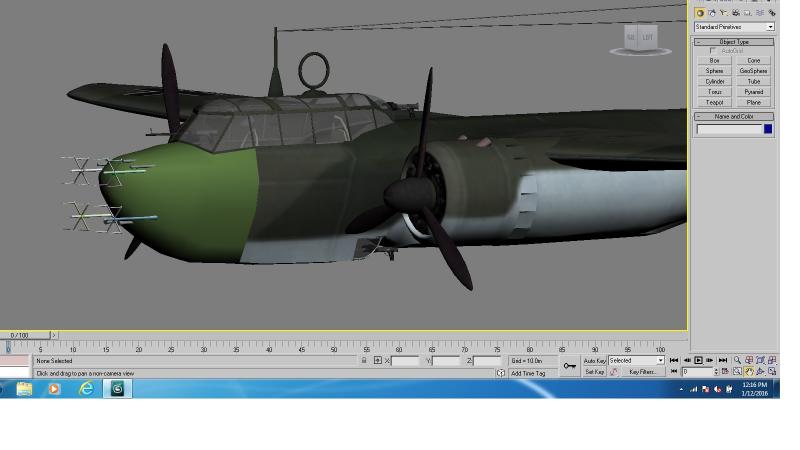Select the Zoom magnifier tool

click(x=737, y=360)
